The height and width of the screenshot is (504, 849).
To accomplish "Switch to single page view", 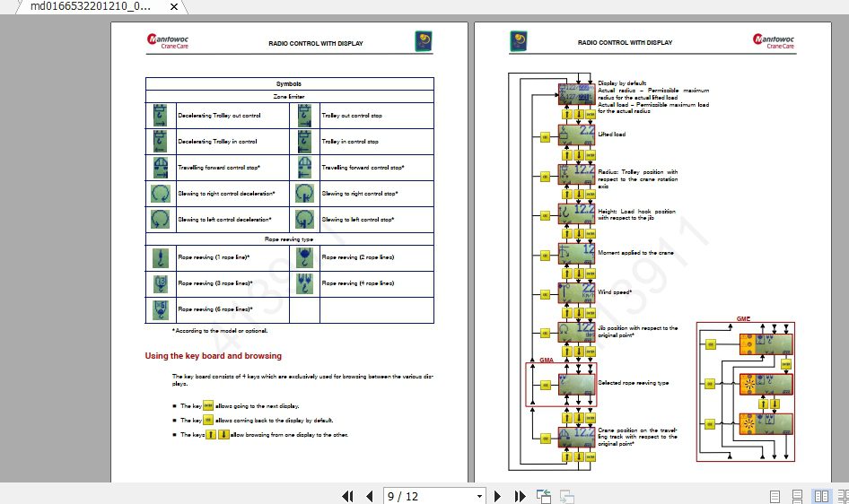I will [775, 497].
